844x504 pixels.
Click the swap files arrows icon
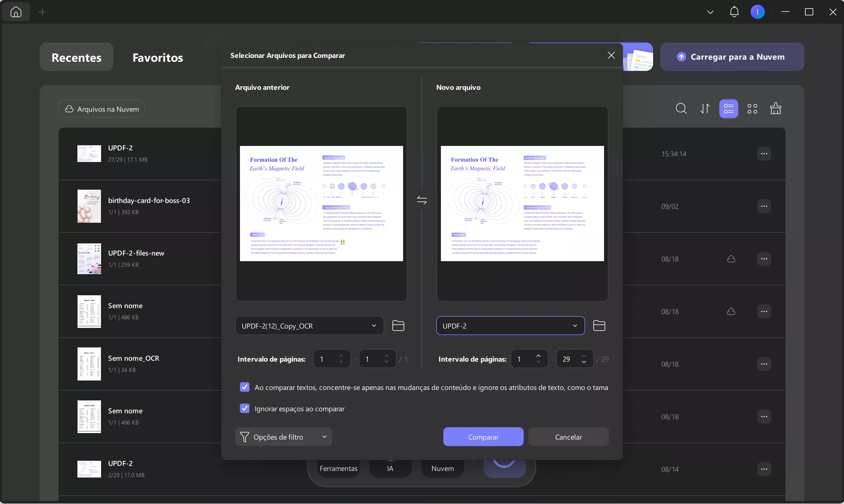click(421, 200)
